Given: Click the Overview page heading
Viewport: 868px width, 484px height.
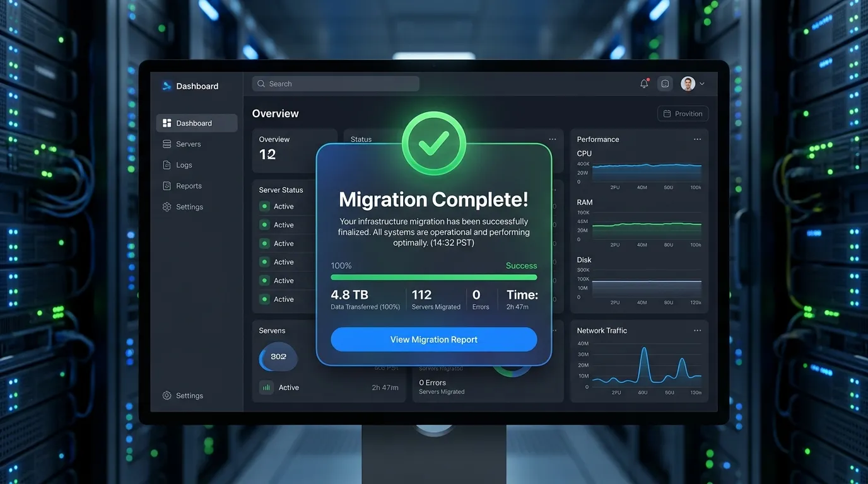Looking at the screenshot, I should tap(275, 113).
